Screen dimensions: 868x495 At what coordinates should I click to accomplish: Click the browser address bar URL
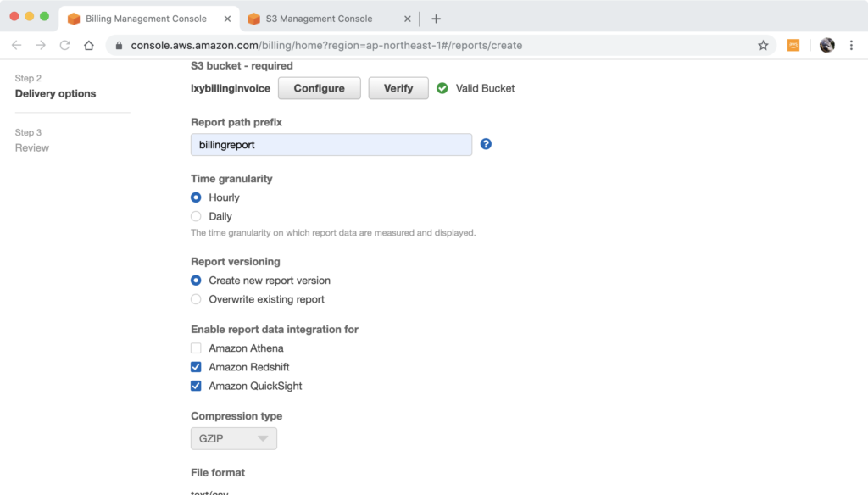tap(326, 46)
